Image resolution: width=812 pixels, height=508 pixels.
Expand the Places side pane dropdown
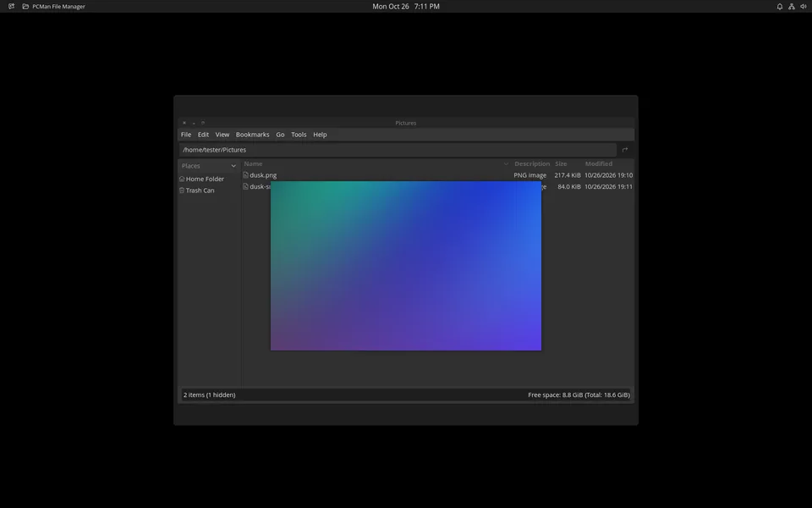coord(233,166)
